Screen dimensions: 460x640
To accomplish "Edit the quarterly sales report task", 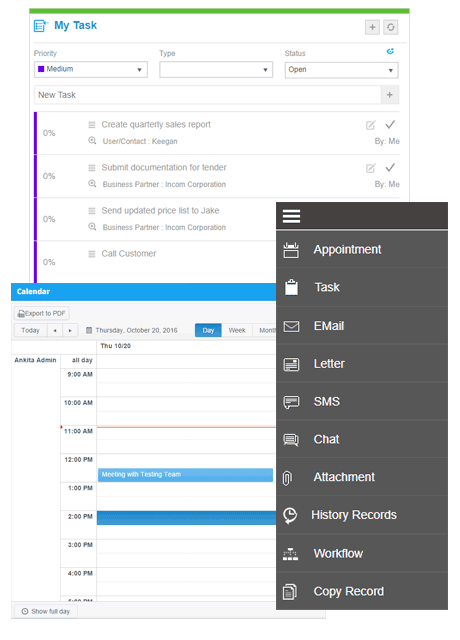I will coord(370,125).
